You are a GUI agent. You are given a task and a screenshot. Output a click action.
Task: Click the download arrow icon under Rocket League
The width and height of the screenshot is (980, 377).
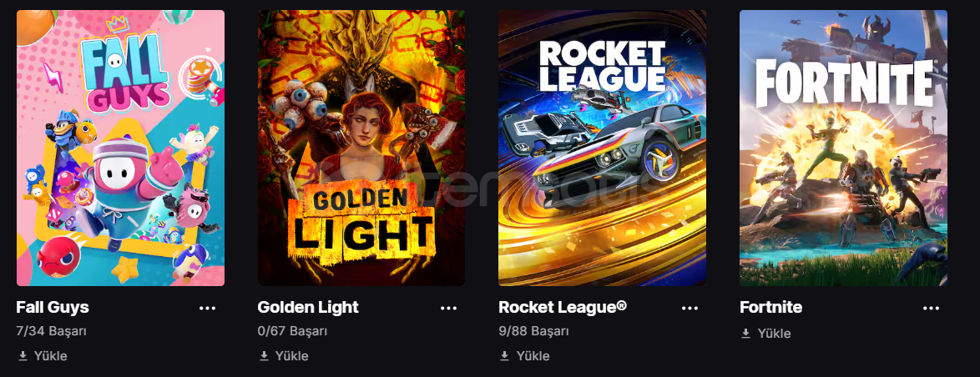coord(505,356)
